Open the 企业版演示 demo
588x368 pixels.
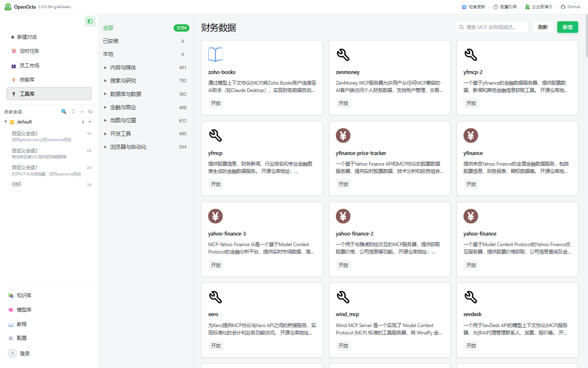(539, 7)
